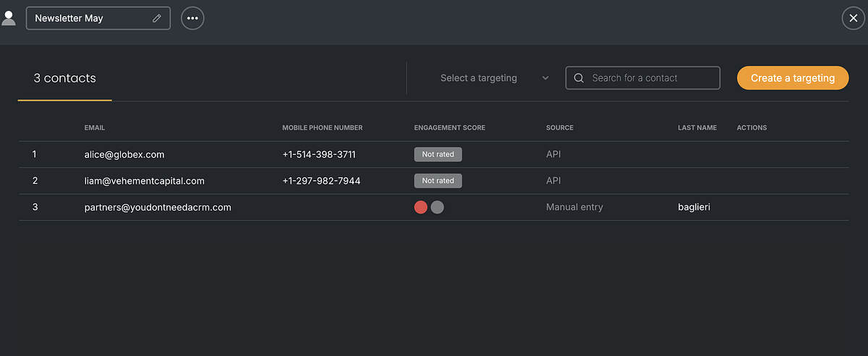Click Create a targeting button

point(793,78)
